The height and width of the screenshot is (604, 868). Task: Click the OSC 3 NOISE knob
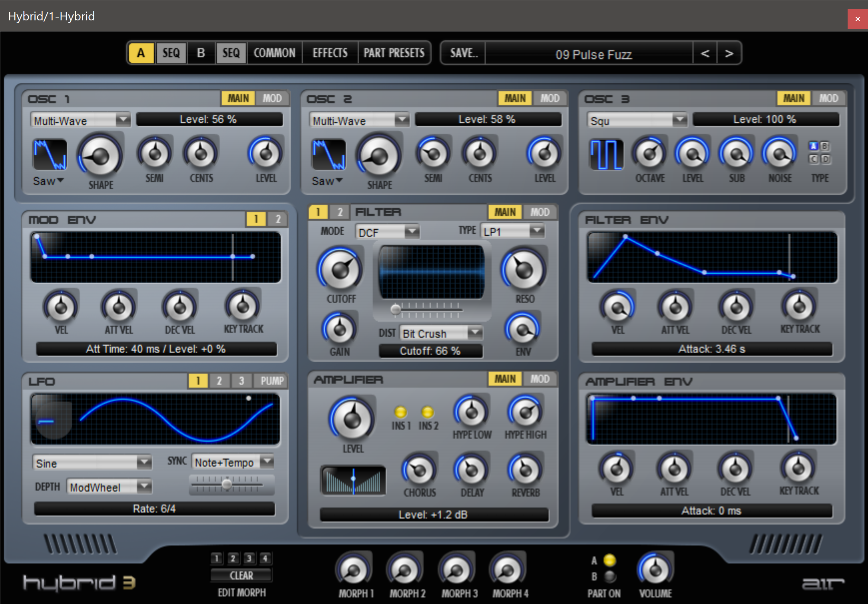tap(780, 153)
